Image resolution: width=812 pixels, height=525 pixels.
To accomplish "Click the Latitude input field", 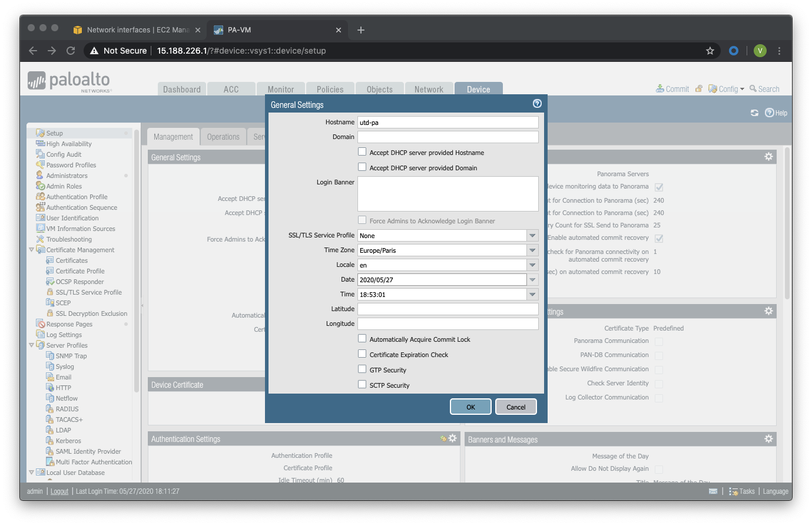I will click(448, 309).
